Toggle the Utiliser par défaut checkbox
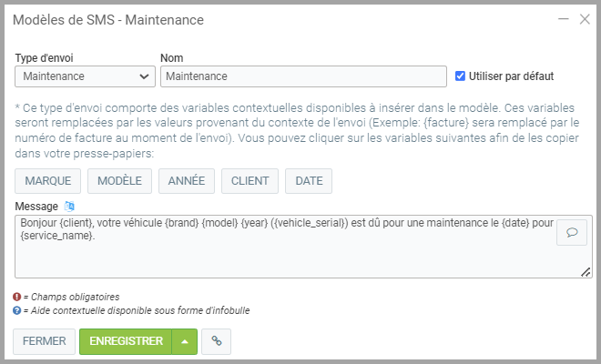Screen dimensions: 601x364 (461, 76)
